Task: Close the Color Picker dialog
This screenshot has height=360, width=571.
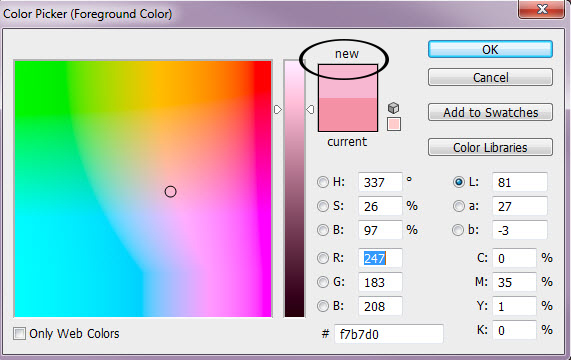Action: [x=542, y=9]
